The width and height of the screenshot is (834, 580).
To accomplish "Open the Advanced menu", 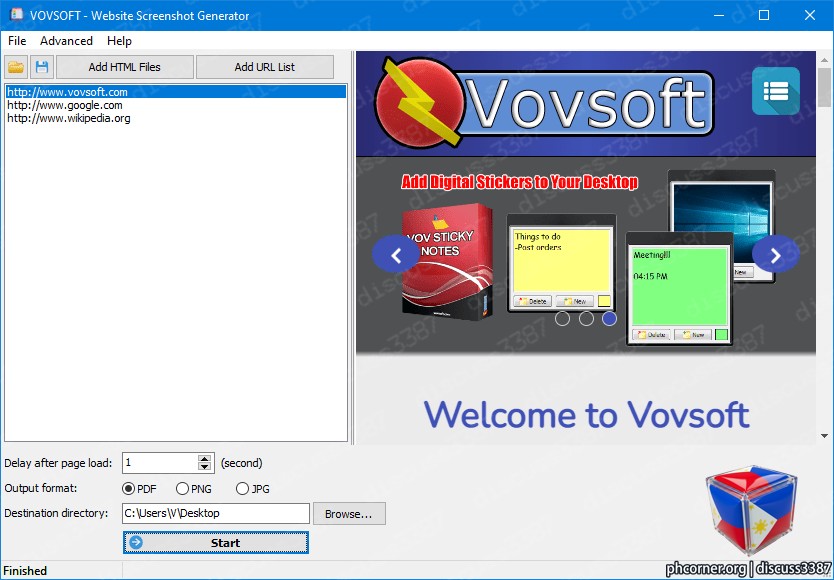I will tap(66, 41).
